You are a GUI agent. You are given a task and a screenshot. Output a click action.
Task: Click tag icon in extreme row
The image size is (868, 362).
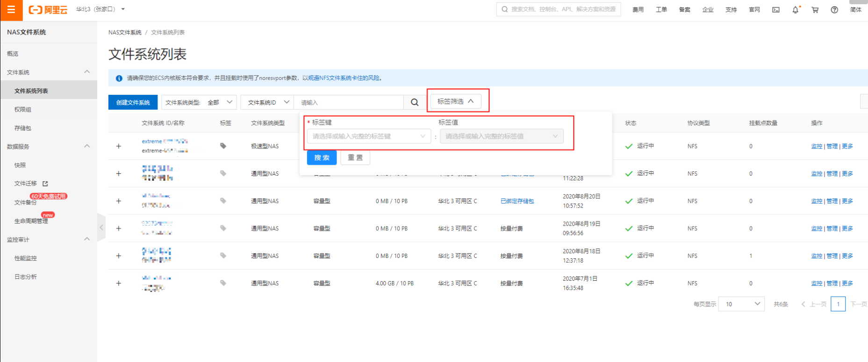point(223,146)
